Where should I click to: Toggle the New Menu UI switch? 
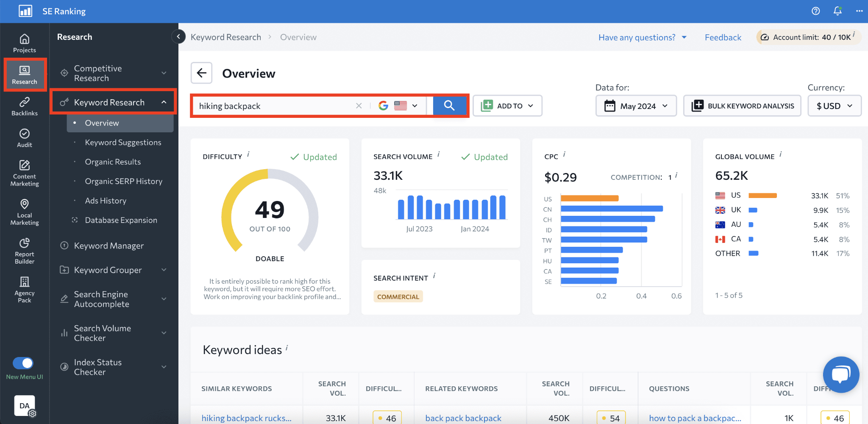tap(23, 363)
